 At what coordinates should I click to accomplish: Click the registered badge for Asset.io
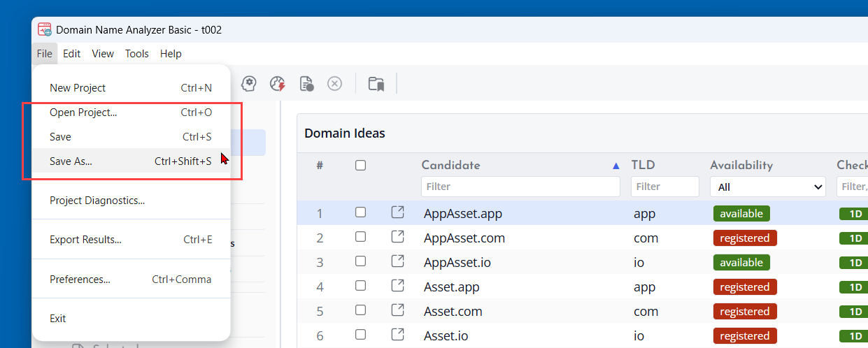[x=745, y=335]
